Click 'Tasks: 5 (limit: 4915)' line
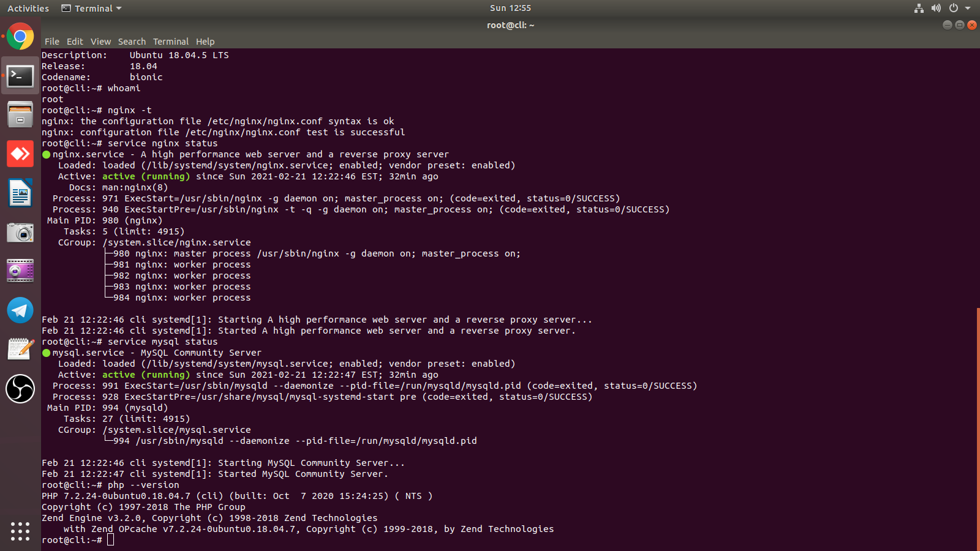980x551 pixels. click(x=124, y=231)
